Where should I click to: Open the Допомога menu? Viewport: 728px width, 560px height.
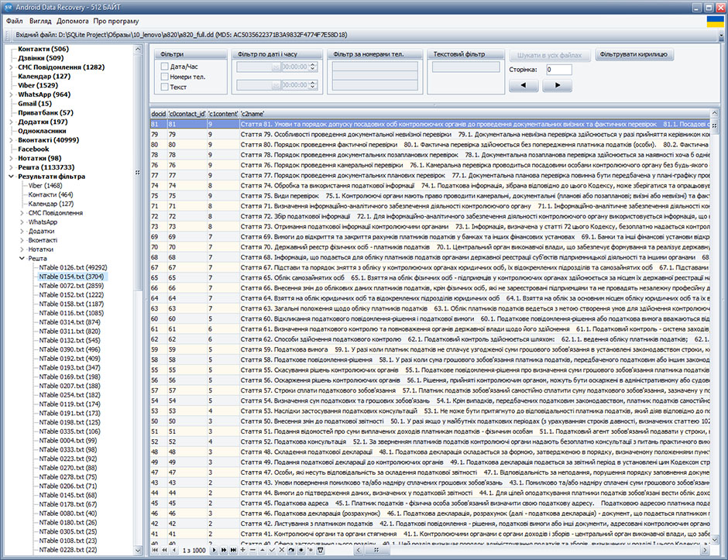73,21
